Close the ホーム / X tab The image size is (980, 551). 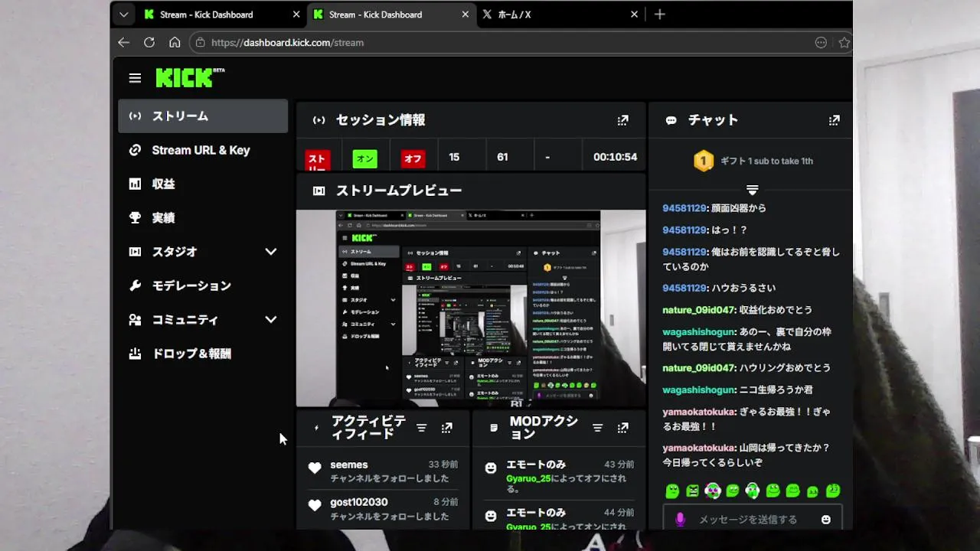(x=634, y=15)
